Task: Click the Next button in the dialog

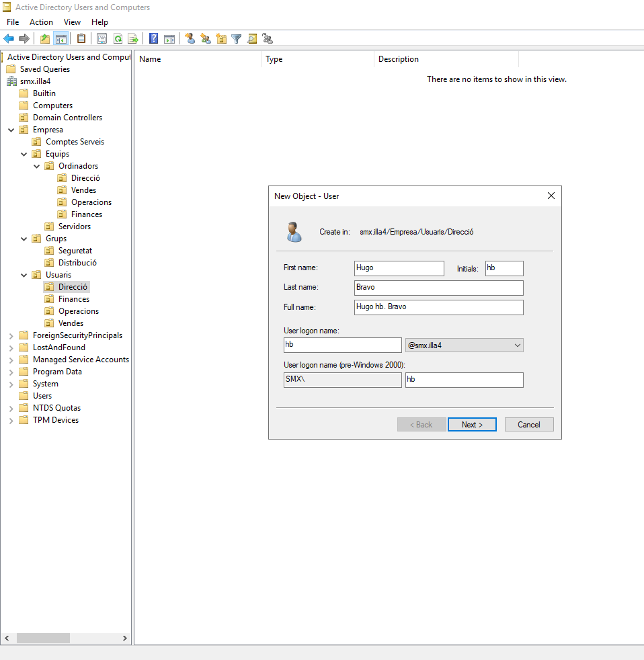Action: (x=472, y=424)
